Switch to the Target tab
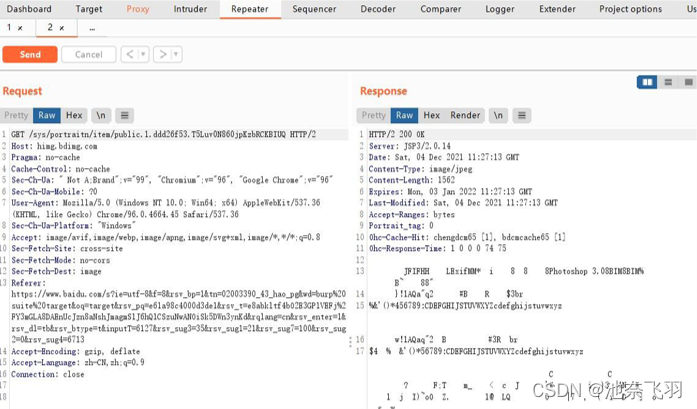Screen dimensions: 697x409 pyautogui.click(x=89, y=9)
